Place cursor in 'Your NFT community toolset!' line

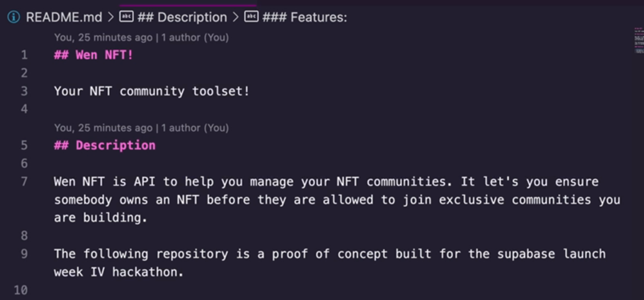[x=152, y=91]
